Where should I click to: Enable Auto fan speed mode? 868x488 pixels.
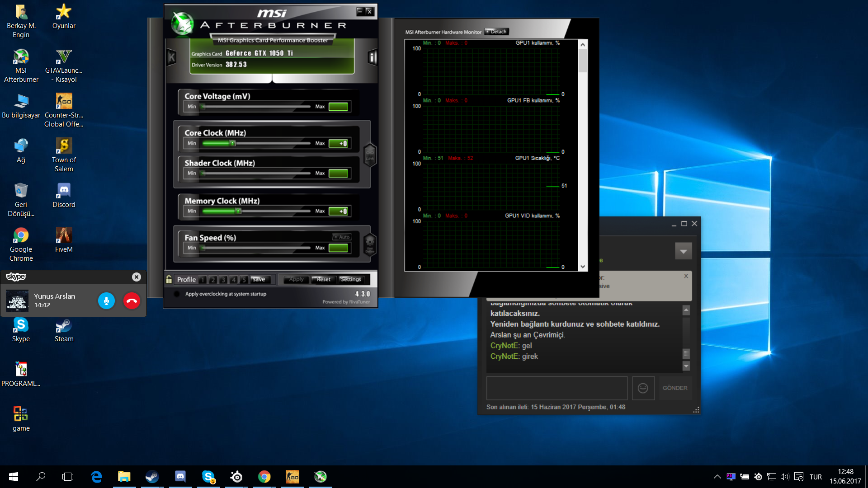tap(342, 237)
